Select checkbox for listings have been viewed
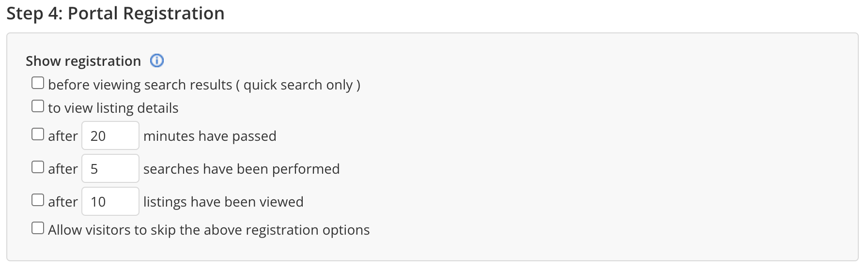Screen dimensions: 868x269 [38, 200]
